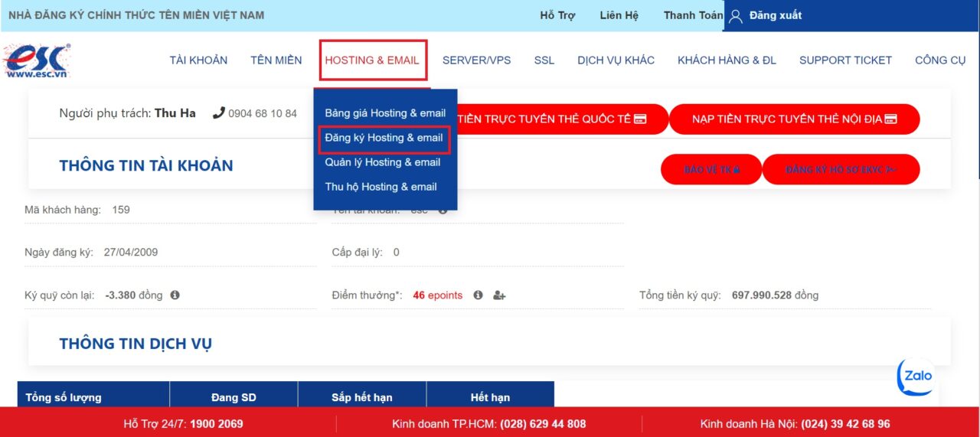Click the Liên Hệ link
The image size is (980, 437).
pos(619,15)
